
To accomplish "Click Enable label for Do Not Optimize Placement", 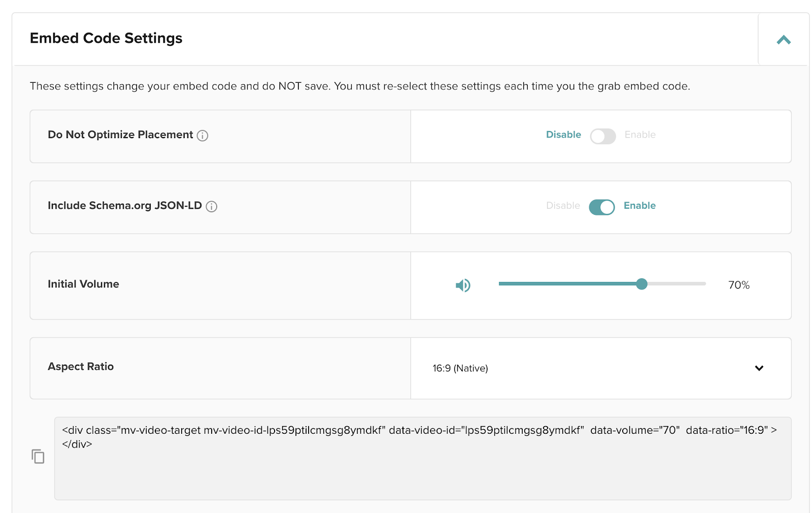I will (x=640, y=135).
